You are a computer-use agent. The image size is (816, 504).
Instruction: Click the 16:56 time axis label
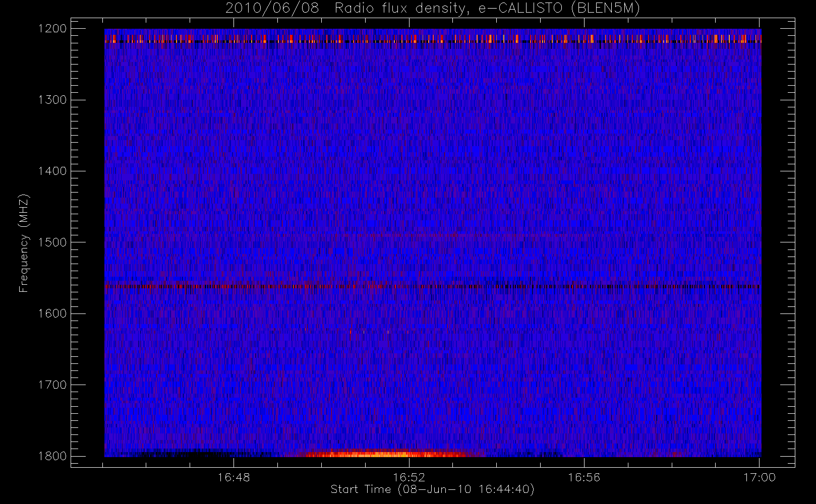[x=584, y=477]
